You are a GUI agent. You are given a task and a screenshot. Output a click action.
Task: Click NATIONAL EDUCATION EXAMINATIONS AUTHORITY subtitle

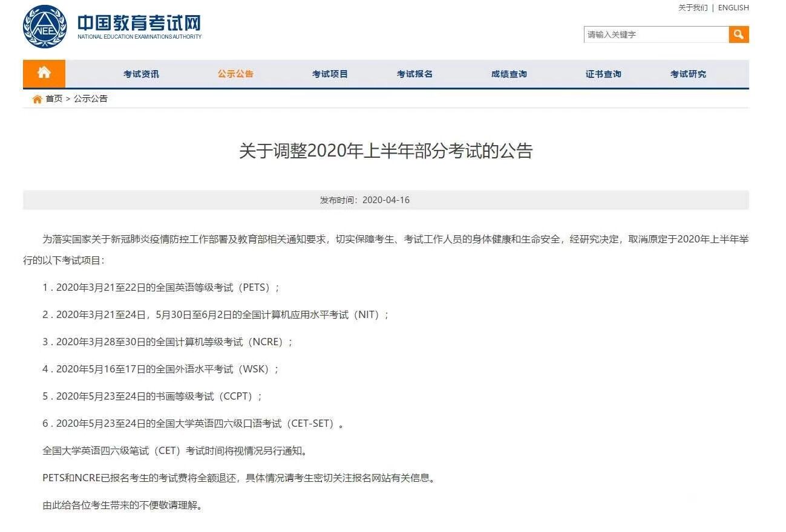pyautogui.click(x=140, y=37)
